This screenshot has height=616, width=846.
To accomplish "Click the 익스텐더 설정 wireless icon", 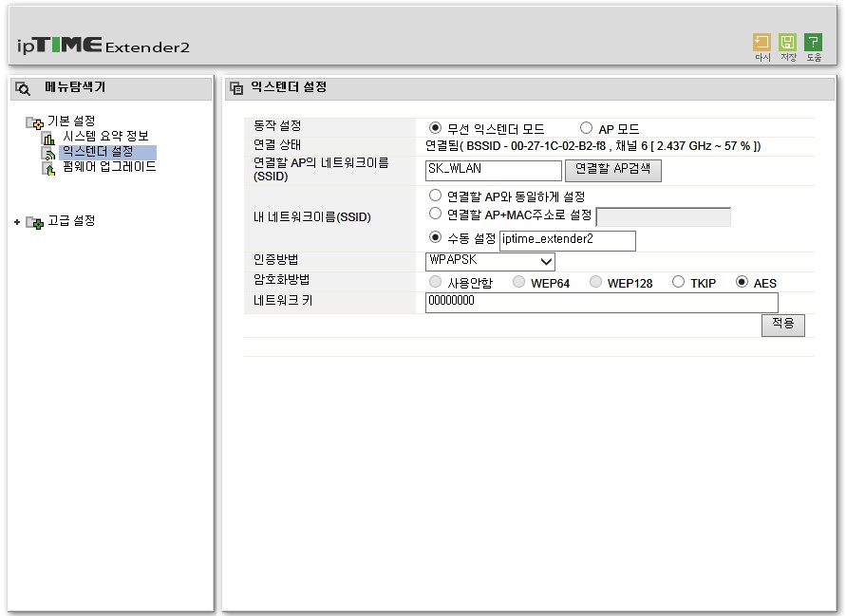I will [x=48, y=153].
